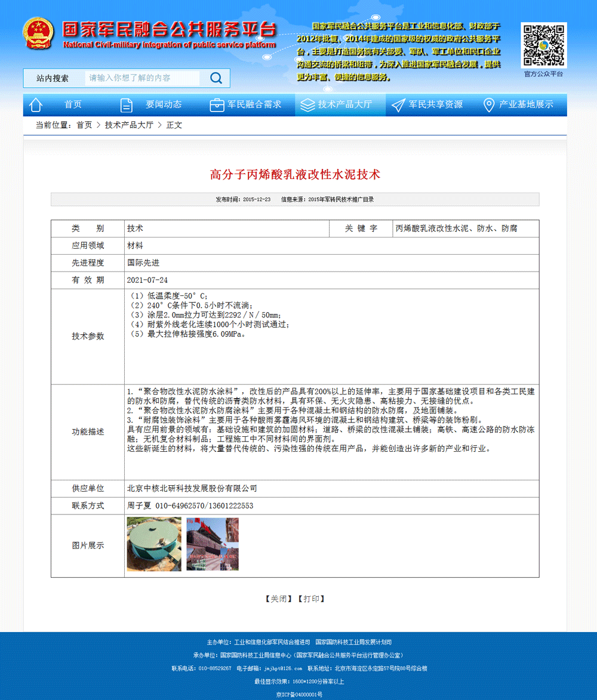
Task: Click the national emblem logo
Action: tap(38, 34)
